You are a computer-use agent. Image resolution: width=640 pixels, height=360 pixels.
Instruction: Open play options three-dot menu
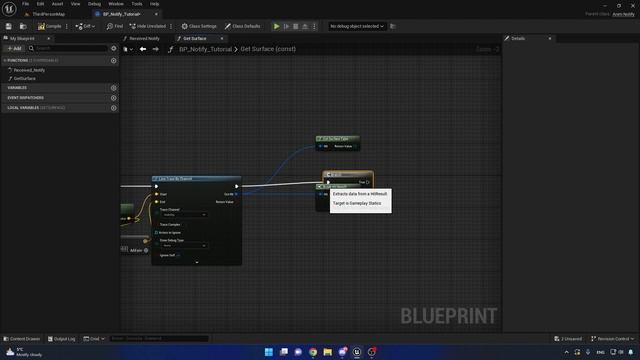point(314,26)
